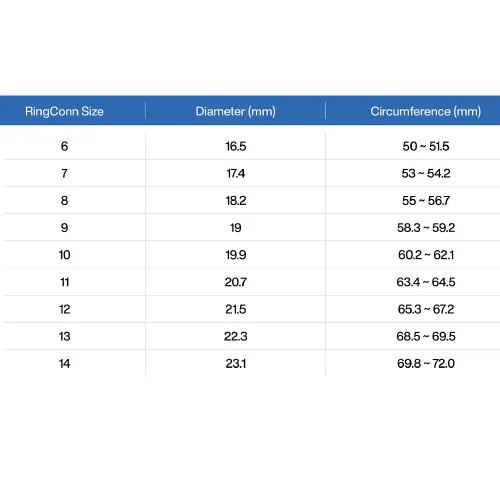Click the Diameter (mm) column header

click(236, 111)
